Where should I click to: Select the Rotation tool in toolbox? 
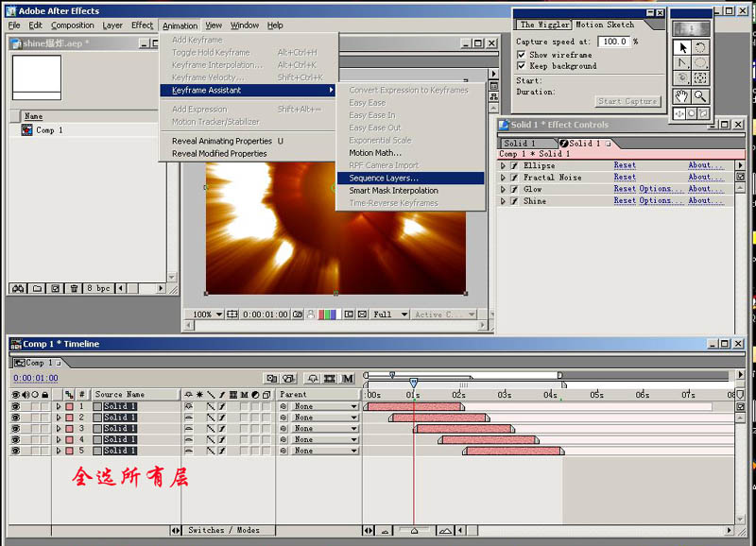pyautogui.click(x=700, y=47)
